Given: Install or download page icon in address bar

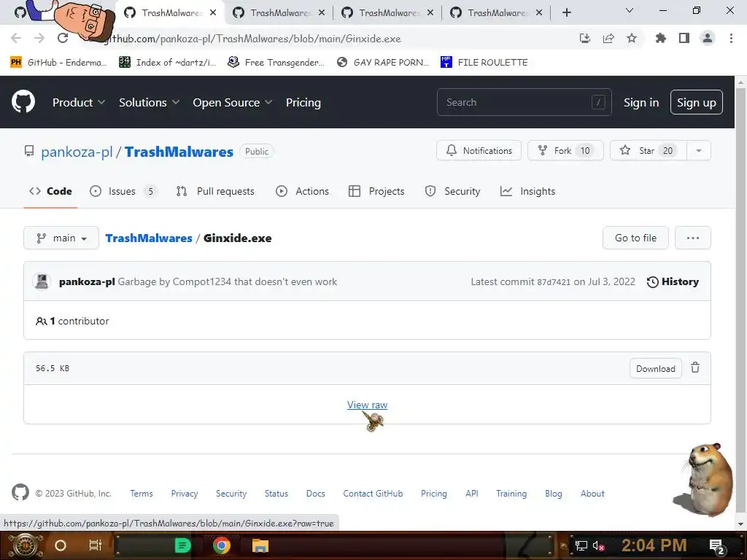Looking at the screenshot, I should coord(585,38).
